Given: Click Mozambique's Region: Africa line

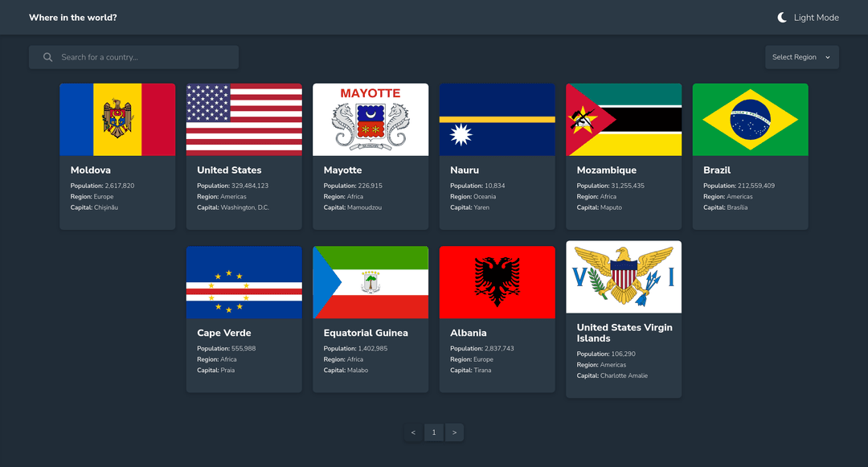Looking at the screenshot, I should coord(596,196).
